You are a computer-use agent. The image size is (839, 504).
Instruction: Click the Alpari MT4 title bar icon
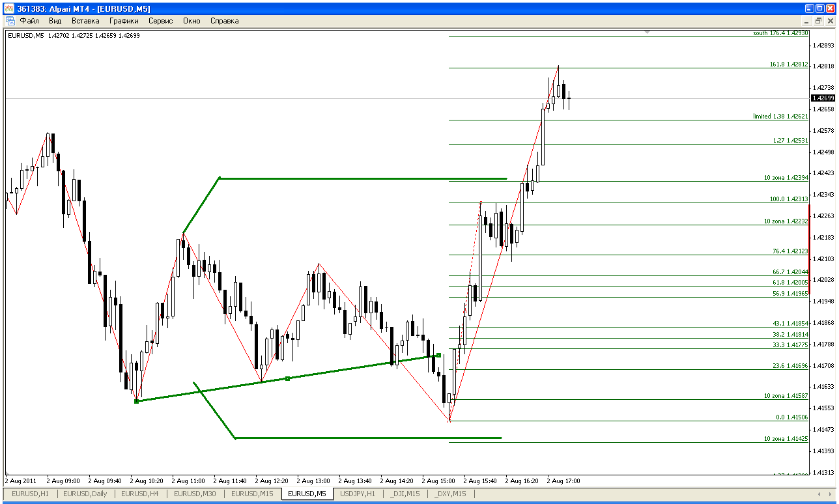pyautogui.click(x=9, y=8)
